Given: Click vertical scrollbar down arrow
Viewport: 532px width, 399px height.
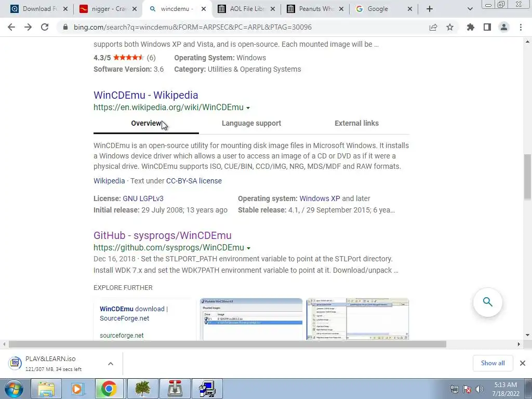Looking at the screenshot, I should [x=527, y=336].
